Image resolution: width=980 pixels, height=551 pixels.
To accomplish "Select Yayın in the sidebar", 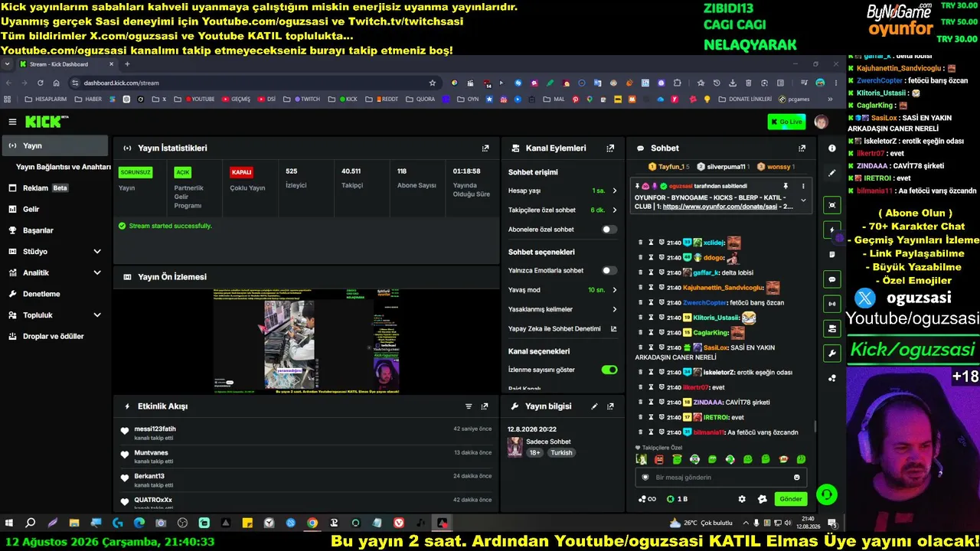I will (x=54, y=145).
